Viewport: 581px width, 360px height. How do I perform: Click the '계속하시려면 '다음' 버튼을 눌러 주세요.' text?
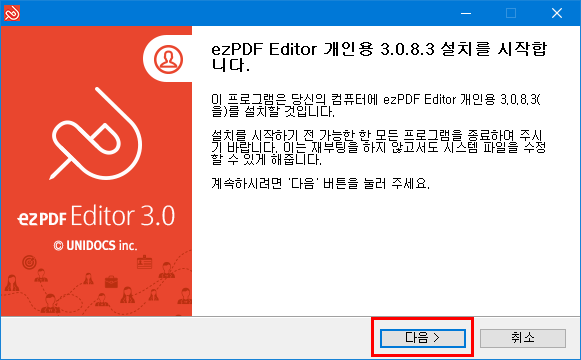pos(320,183)
